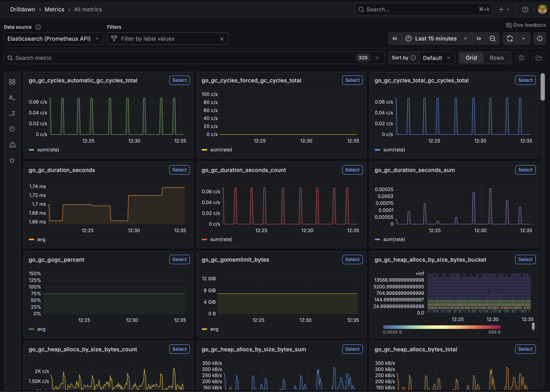Shift time range forward
Image resolution: width=550 pixels, height=392 pixels.
[479, 39]
